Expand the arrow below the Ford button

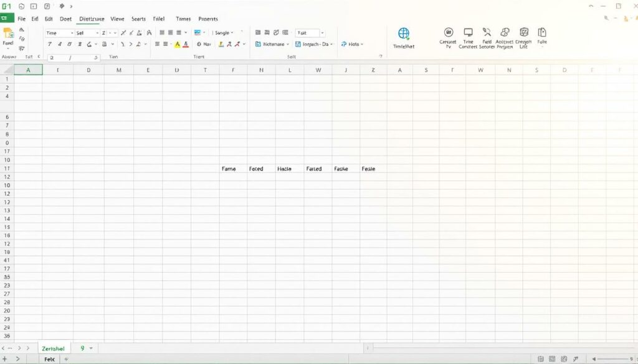click(7, 49)
